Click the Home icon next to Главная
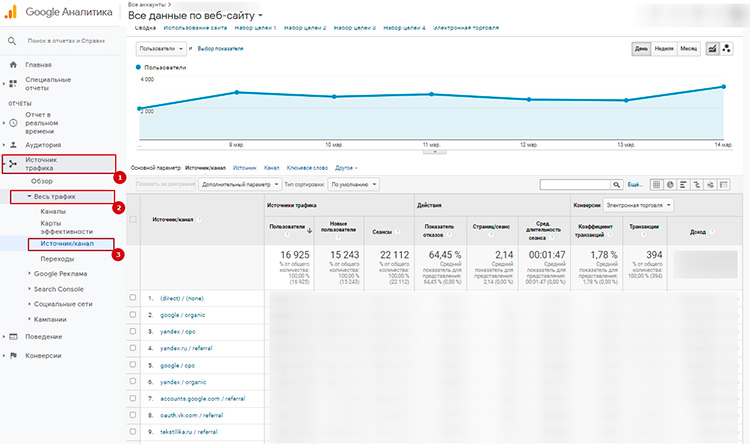 (13, 65)
